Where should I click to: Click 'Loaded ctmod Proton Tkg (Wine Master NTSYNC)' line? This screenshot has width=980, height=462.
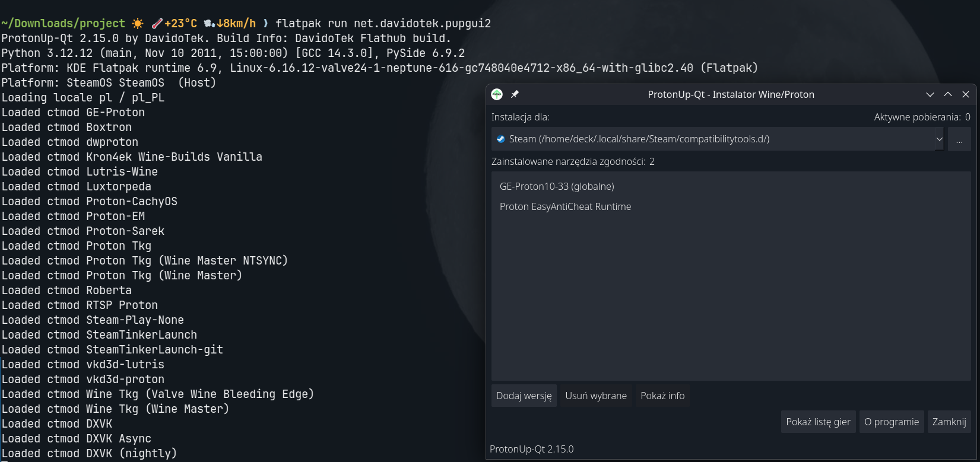pos(145,261)
